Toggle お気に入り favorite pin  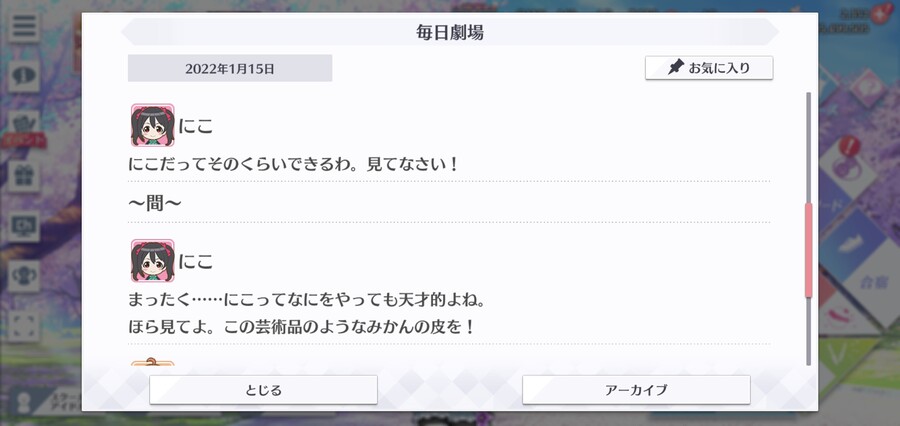(x=709, y=68)
